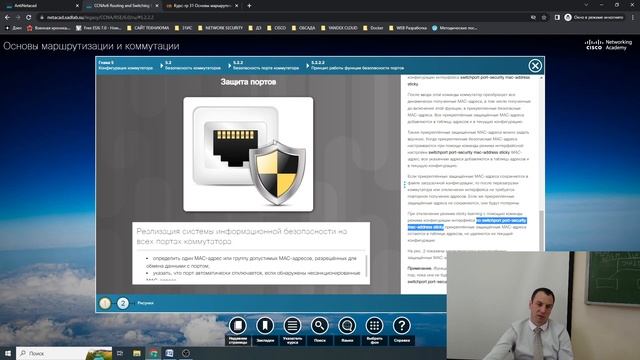Open CISCO bookmark folder
640x360 pixels.
click(x=276, y=28)
